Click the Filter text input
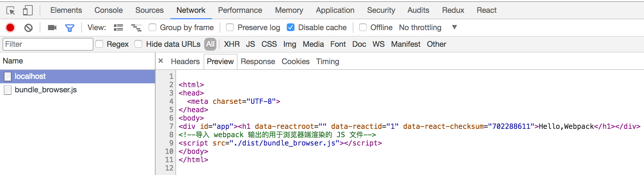 [48, 44]
